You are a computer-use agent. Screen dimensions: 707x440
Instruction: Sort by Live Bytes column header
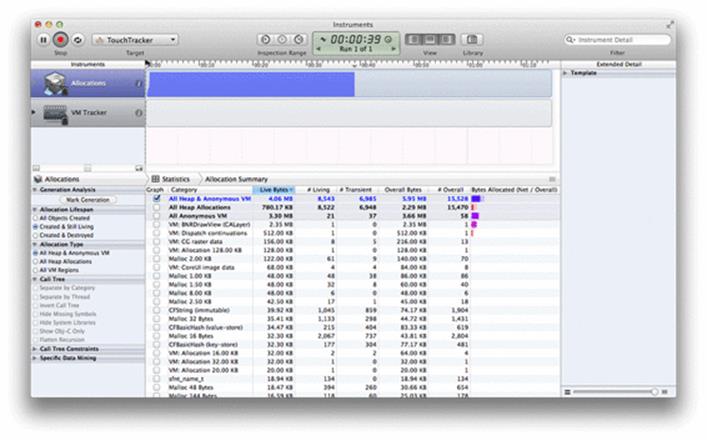pos(274,190)
